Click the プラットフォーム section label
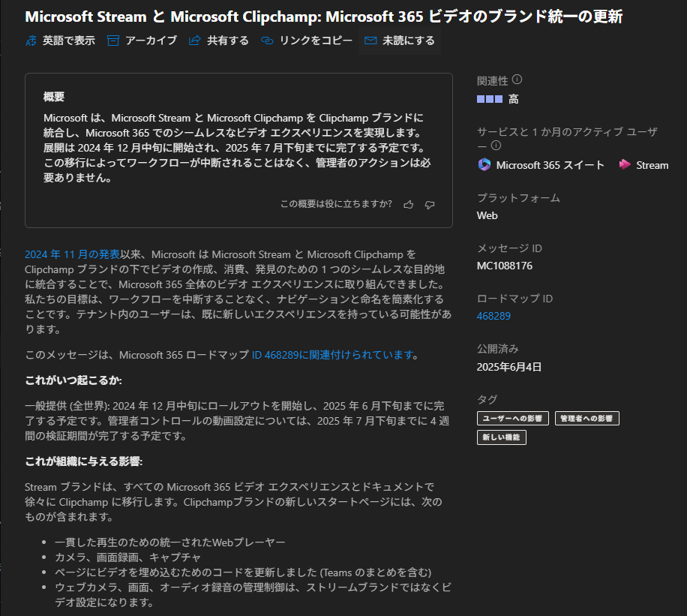This screenshot has height=616, width=687. pos(518,198)
